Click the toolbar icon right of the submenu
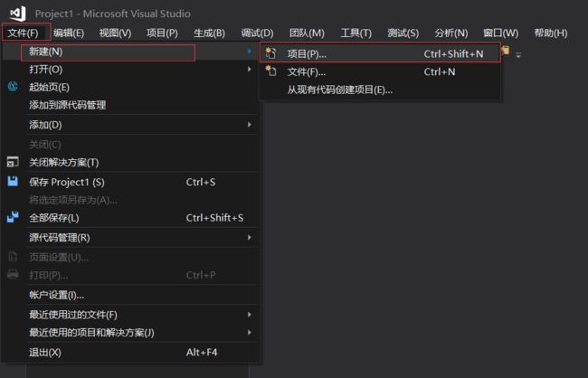The width and height of the screenshot is (588, 378). tap(506, 51)
